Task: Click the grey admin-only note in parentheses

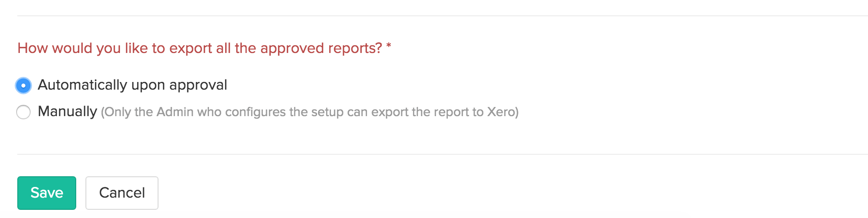Action: [309, 112]
